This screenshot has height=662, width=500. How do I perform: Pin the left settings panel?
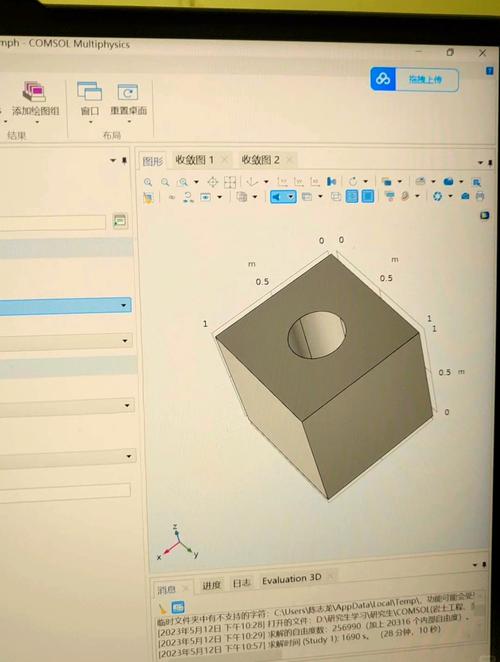click(x=124, y=160)
